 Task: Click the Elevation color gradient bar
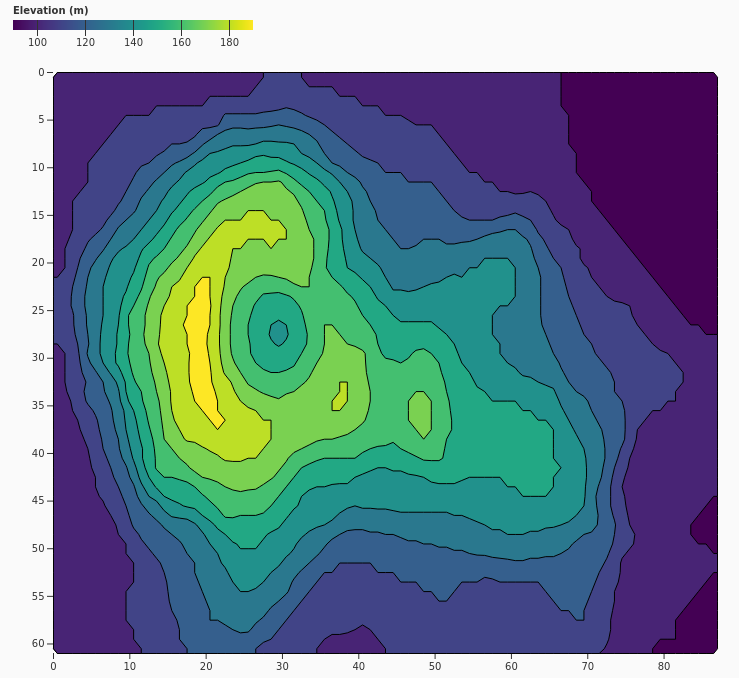[133, 25]
